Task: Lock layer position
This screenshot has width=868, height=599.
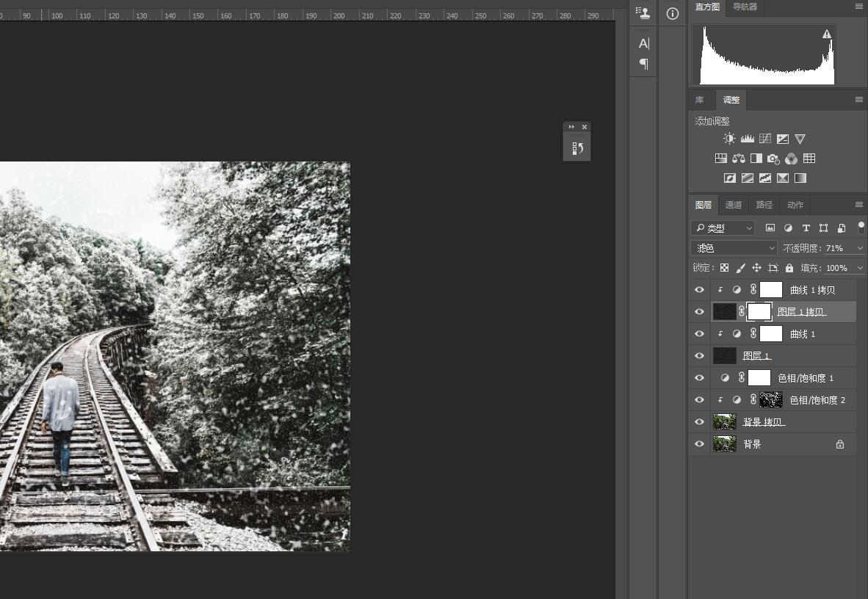Action: pyautogui.click(x=756, y=268)
